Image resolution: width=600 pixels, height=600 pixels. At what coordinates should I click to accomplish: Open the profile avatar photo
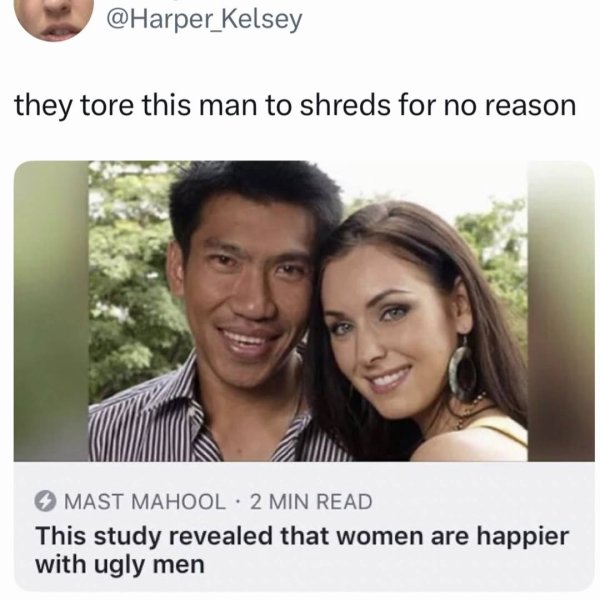click(x=54, y=19)
